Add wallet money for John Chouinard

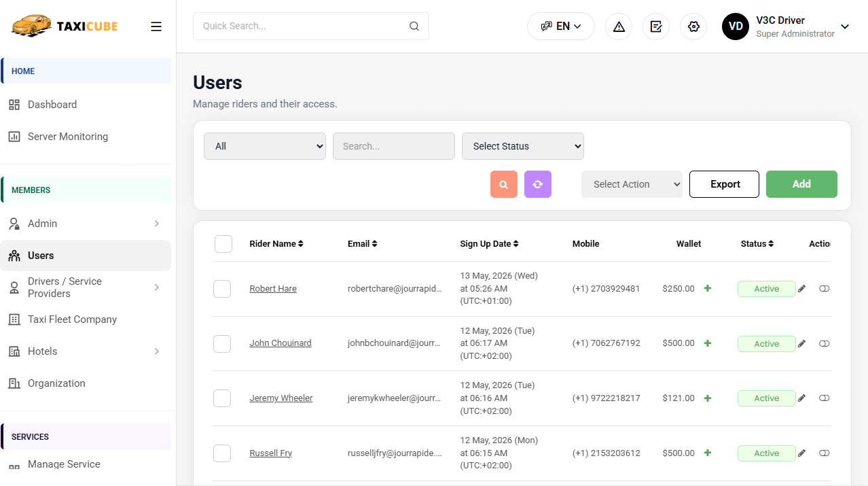[x=708, y=343]
